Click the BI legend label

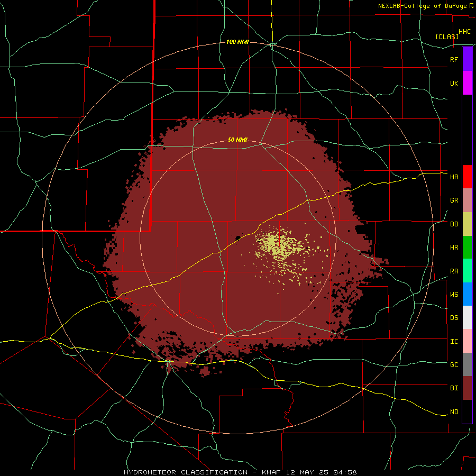(x=454, y=388)
